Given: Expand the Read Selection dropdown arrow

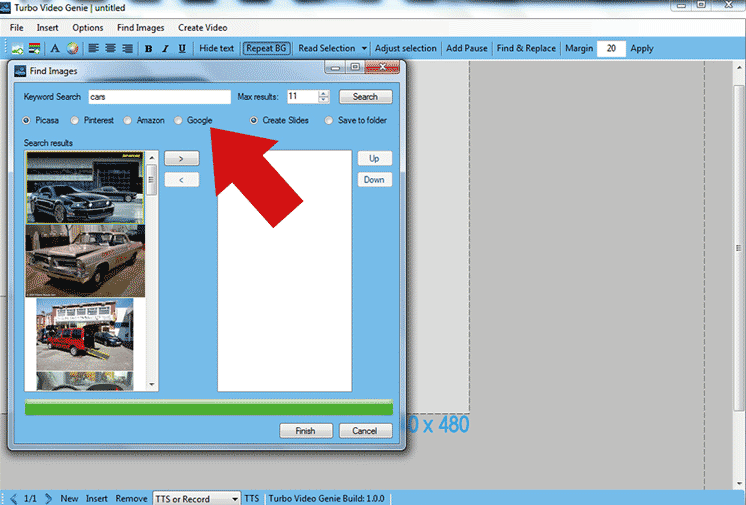Looking at the screenshot, I should click(364, 49).
